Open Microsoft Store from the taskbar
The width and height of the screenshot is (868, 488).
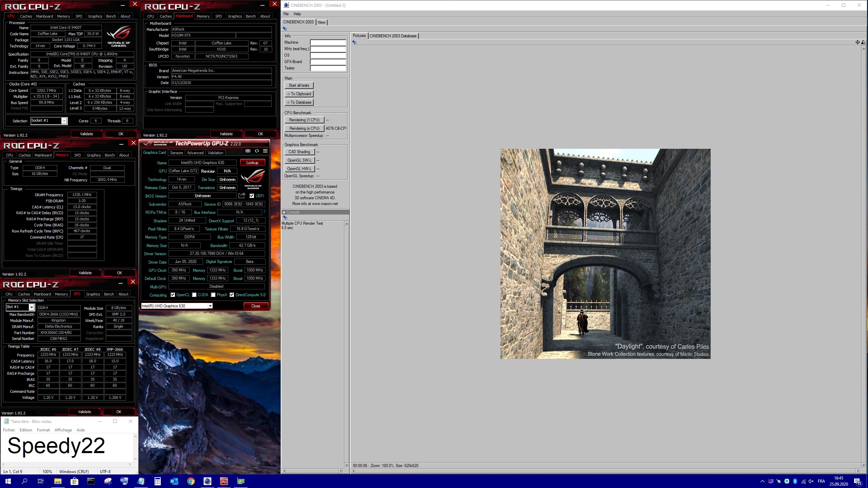pyautogui.click(x=74, y=481)
